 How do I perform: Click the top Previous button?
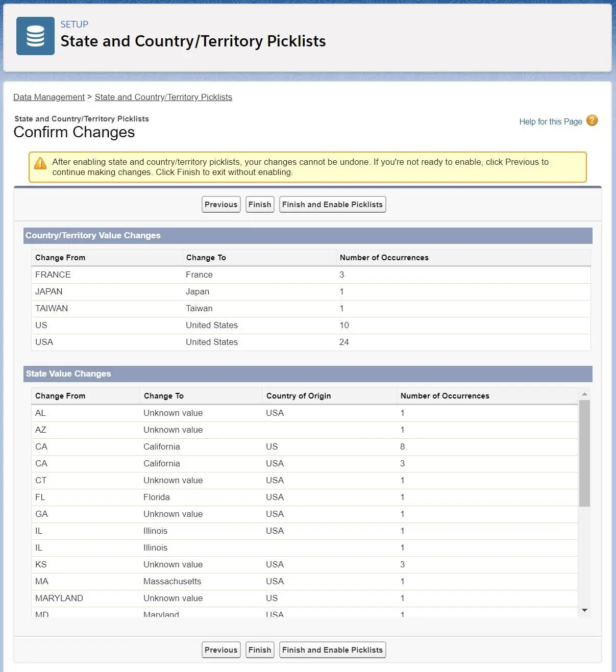tap(221, 205)
